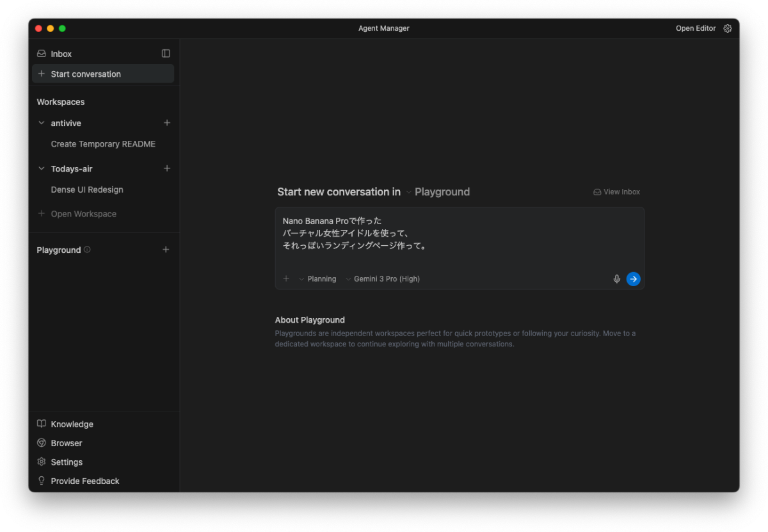The width and height of the screenshot is (768, 532).
Task: Collapse the Todays-air workspace
Action: pyautogui.click(x=42, y=169)
